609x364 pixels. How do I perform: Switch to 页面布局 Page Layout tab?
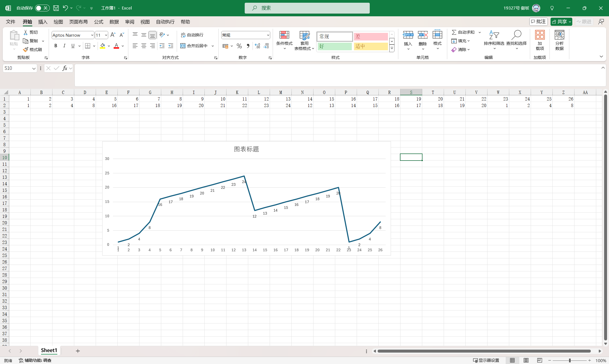78,22
